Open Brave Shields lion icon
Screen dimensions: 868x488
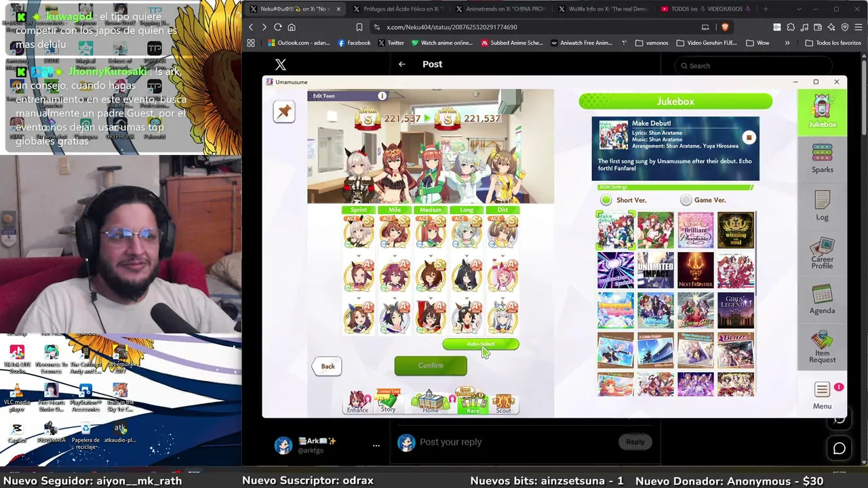pyautogui.click(x=724, y=27)
